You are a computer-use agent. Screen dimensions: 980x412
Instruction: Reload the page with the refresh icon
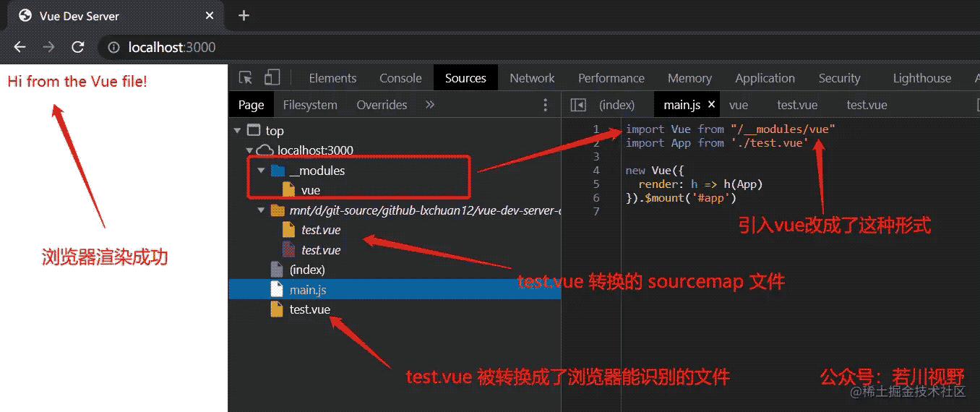tap(78, 47)
